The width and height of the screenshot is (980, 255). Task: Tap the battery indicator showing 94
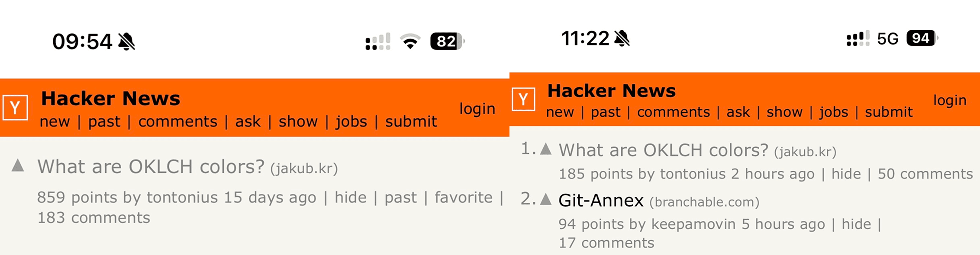922,38
